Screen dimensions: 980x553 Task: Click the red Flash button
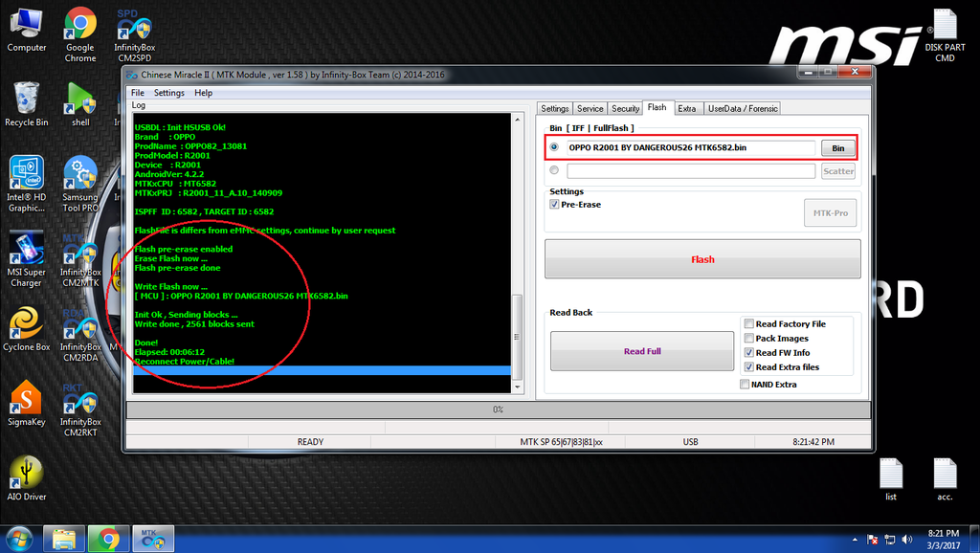point(702,259)
